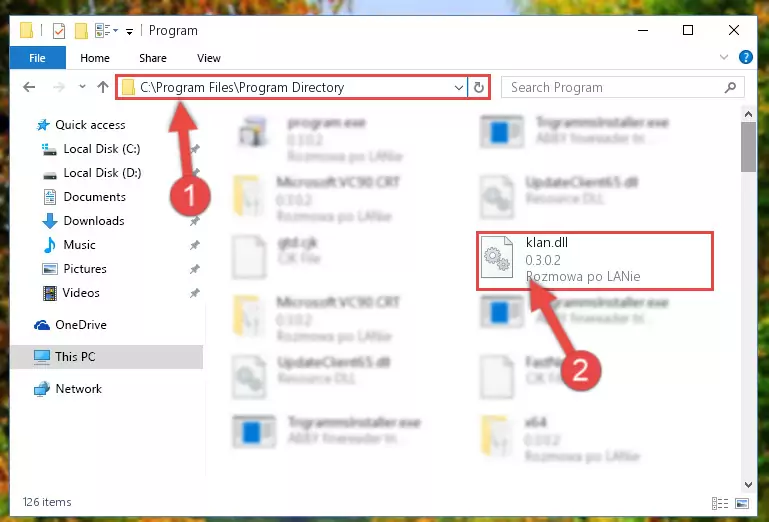Click the klan.dll gear file icon
Screen dimensions: 769x522
(496, 257)
